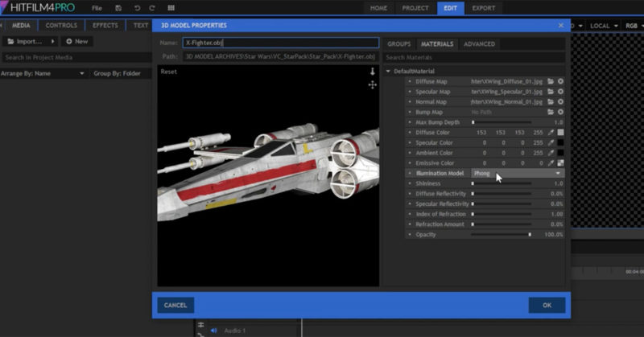Clear the Diffuse Map path
Viewport: 644px width, 337px height.
point(560,81)
